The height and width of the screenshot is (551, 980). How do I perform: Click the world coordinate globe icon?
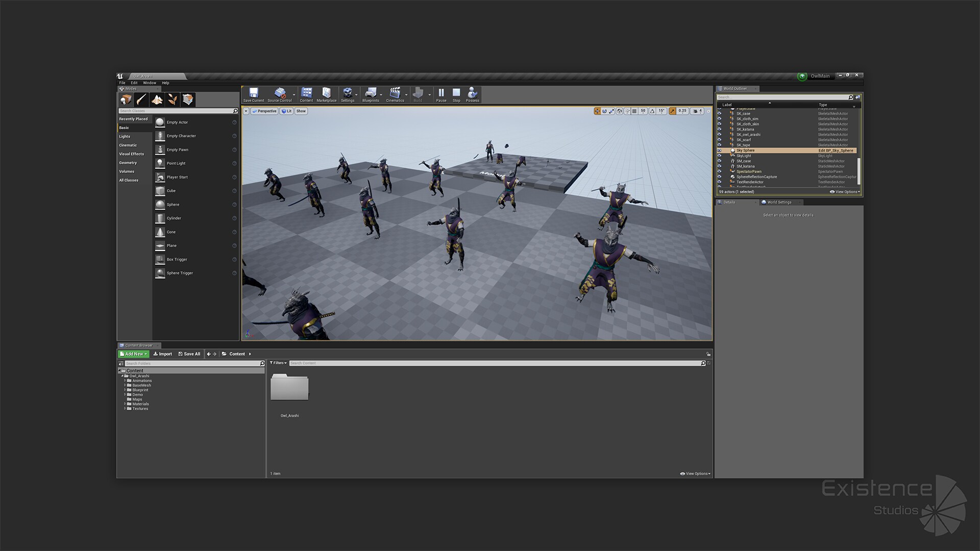point(619,111)
